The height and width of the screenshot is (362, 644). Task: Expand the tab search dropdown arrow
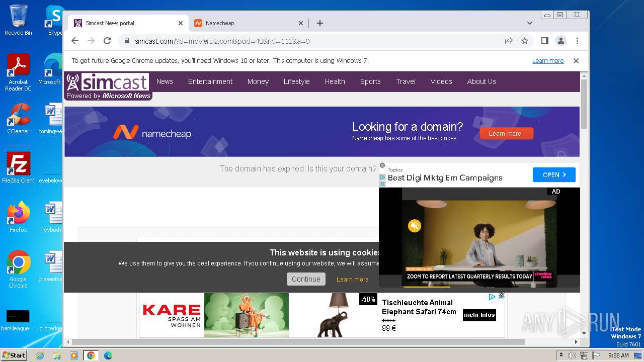point(529,23)
